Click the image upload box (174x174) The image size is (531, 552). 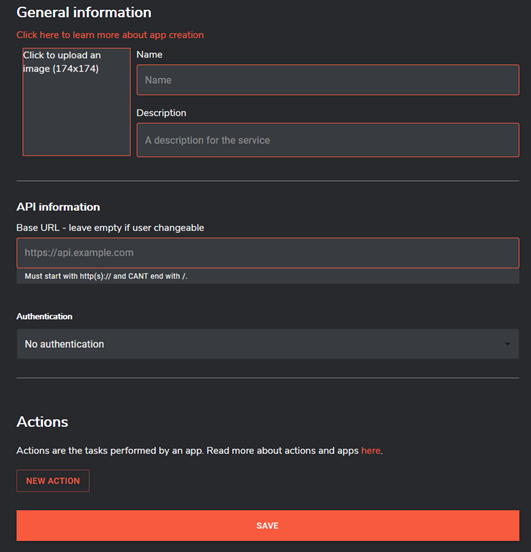coord(76,102)
